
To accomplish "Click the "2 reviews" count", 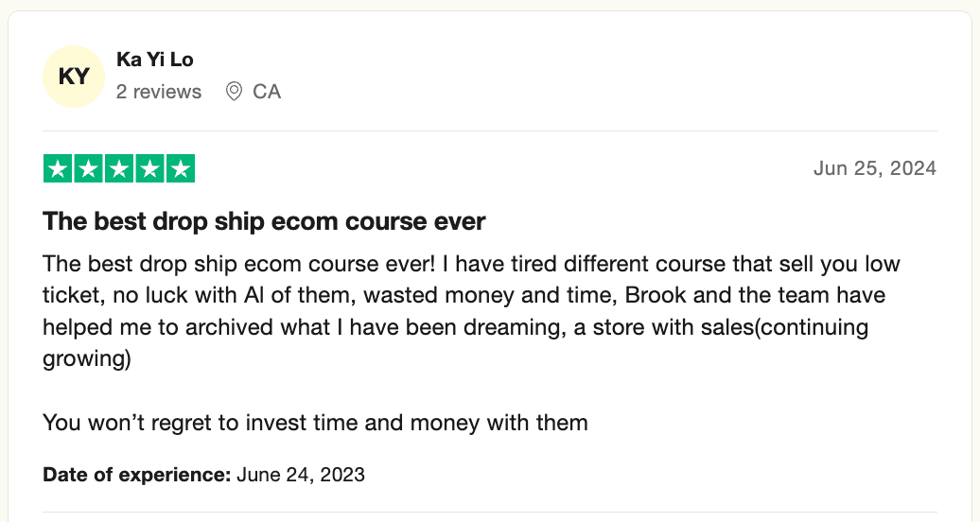I will pyautogui.click(x=159, y=92).
